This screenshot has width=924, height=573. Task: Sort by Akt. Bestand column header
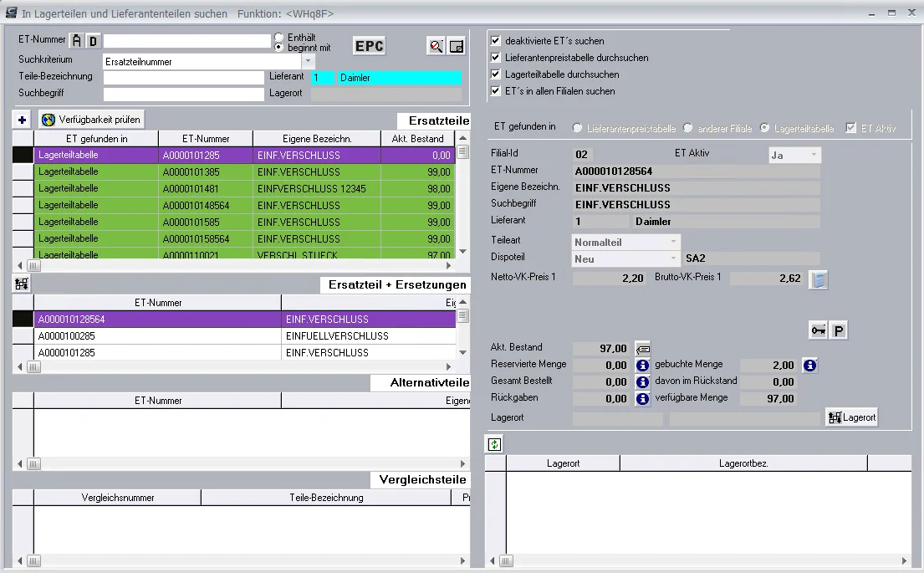click(x=418, y=139)
